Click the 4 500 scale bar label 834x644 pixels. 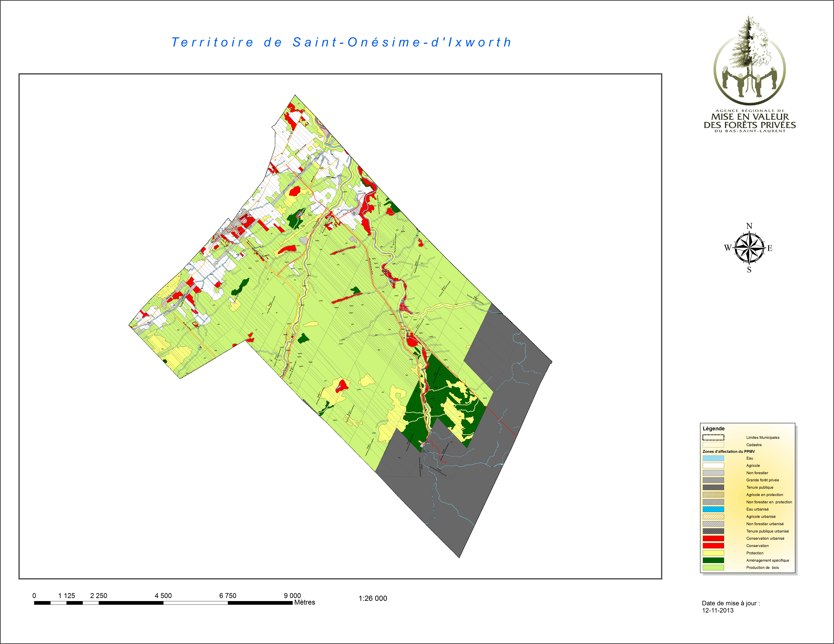tap(163, 596)
